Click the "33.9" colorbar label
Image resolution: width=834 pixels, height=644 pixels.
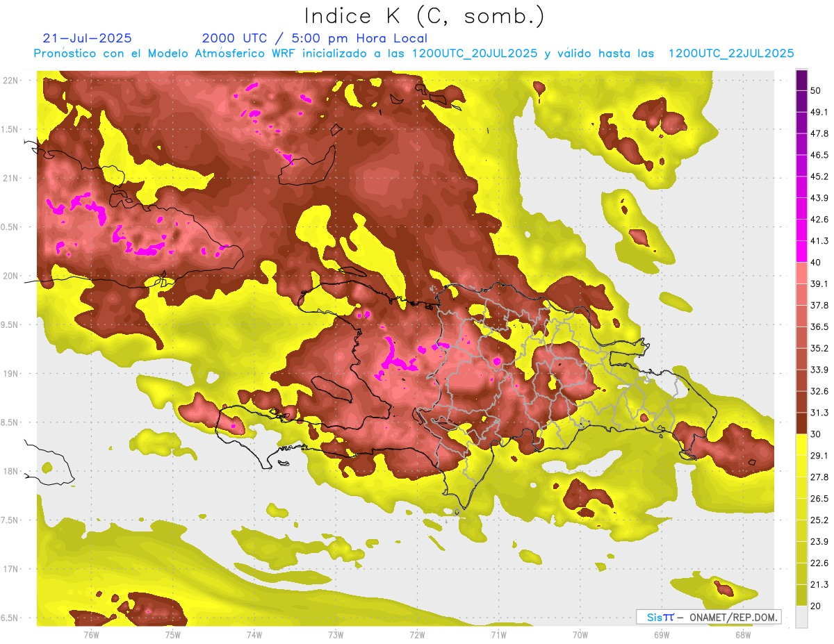[819, 370]
